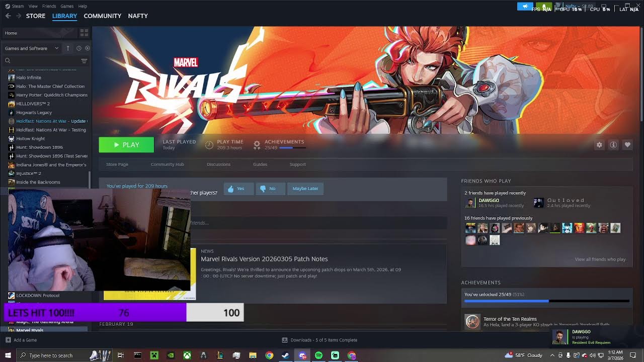Open the Games and Software filter dropdown
Screen dimensions: 644x362
[33, 48]
